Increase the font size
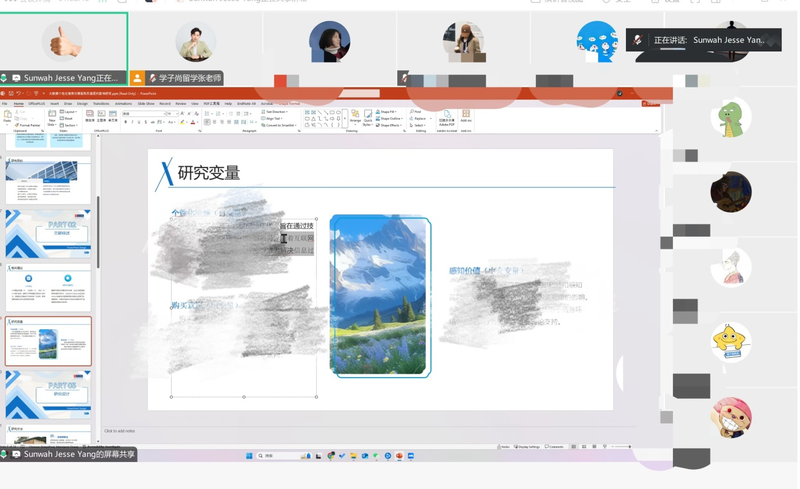 [182, 113]
